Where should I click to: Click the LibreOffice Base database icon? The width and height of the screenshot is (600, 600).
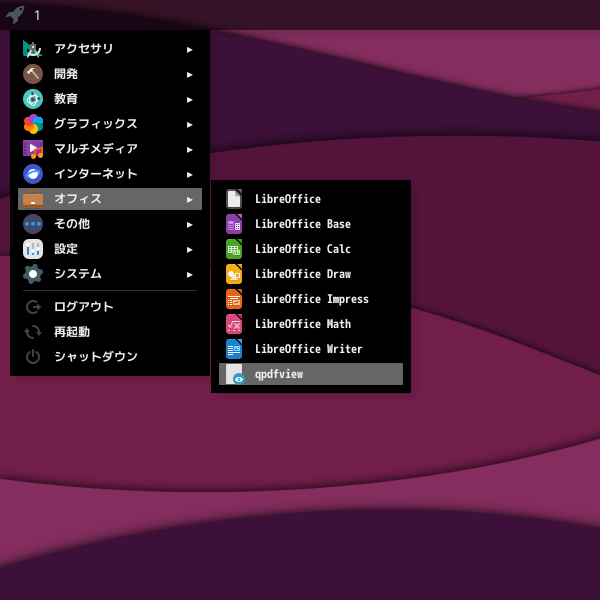[x=234, y=224]
